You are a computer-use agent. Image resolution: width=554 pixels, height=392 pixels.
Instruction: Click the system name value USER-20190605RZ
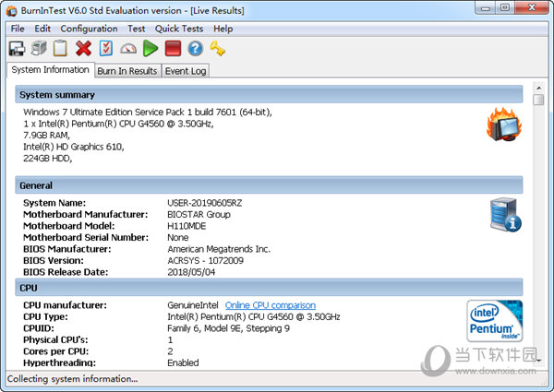(205, 203)
